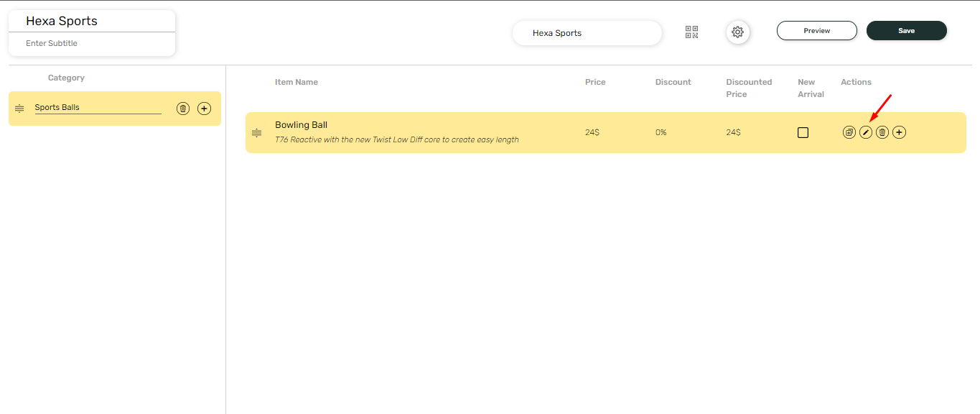Click the Bowling Ball item name
This screenshot has height=414, width=980.
tap(301, 125)
